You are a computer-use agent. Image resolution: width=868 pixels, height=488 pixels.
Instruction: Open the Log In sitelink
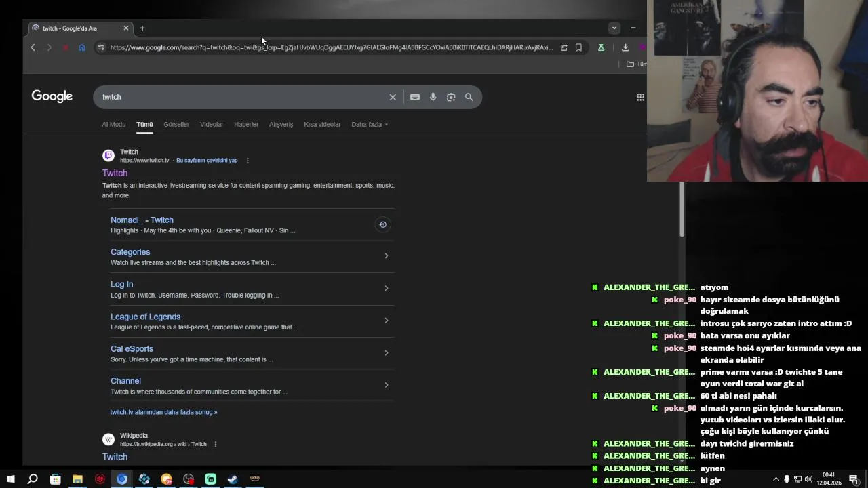click(x=122, y=285)
